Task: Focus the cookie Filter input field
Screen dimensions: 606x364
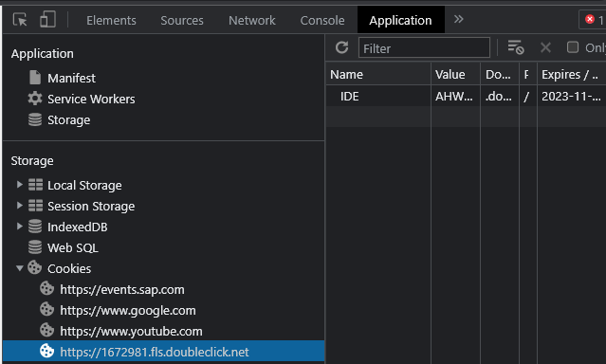Action: [x=424, y=48]
